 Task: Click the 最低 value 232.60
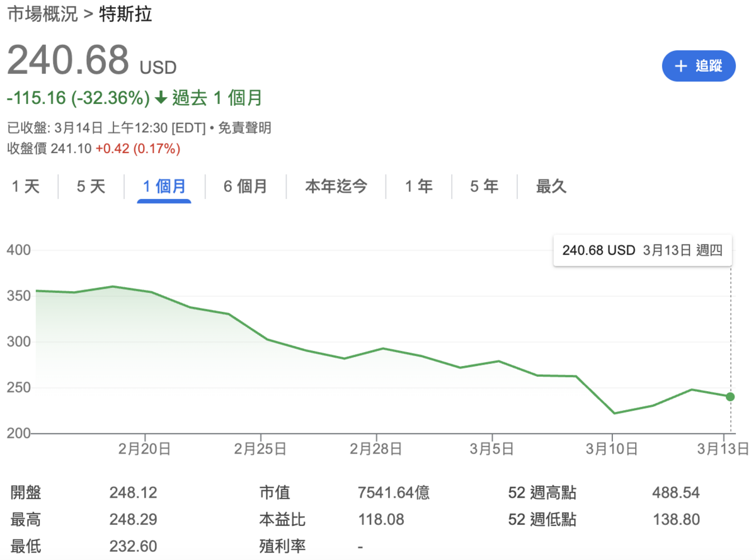coord(134,546)
